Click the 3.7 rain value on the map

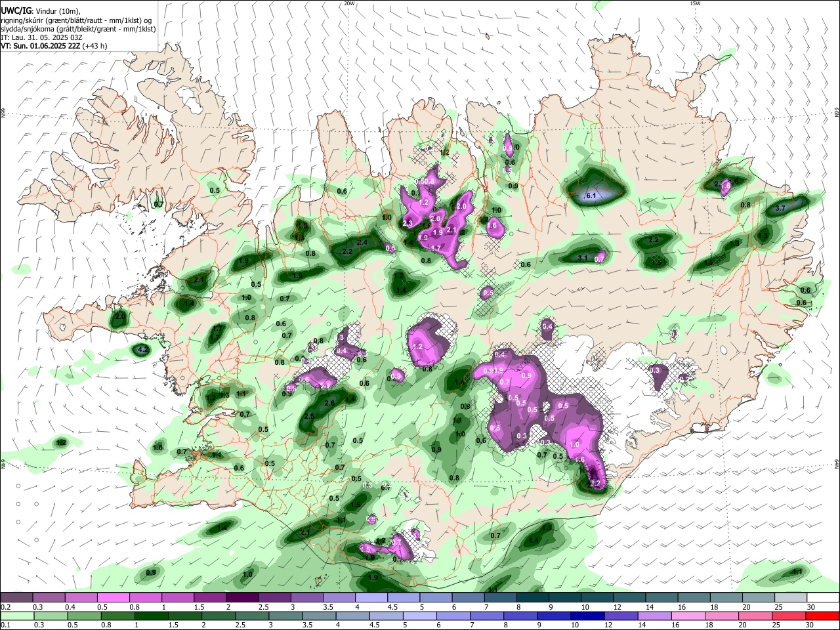click(x=780, y=208)
